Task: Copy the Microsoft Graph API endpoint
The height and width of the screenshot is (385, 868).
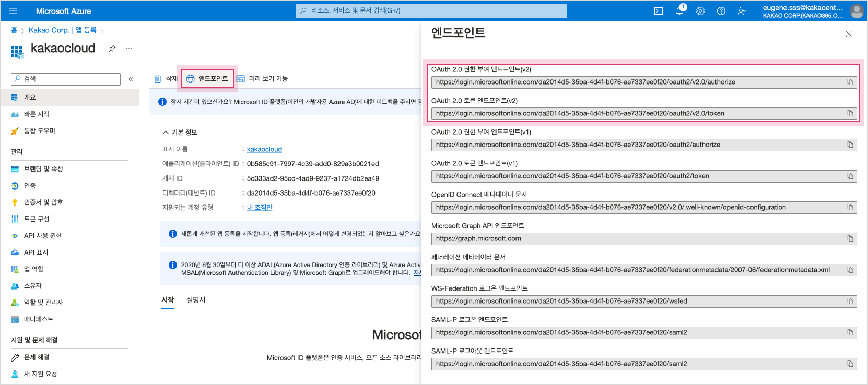Action: (850, 238)
